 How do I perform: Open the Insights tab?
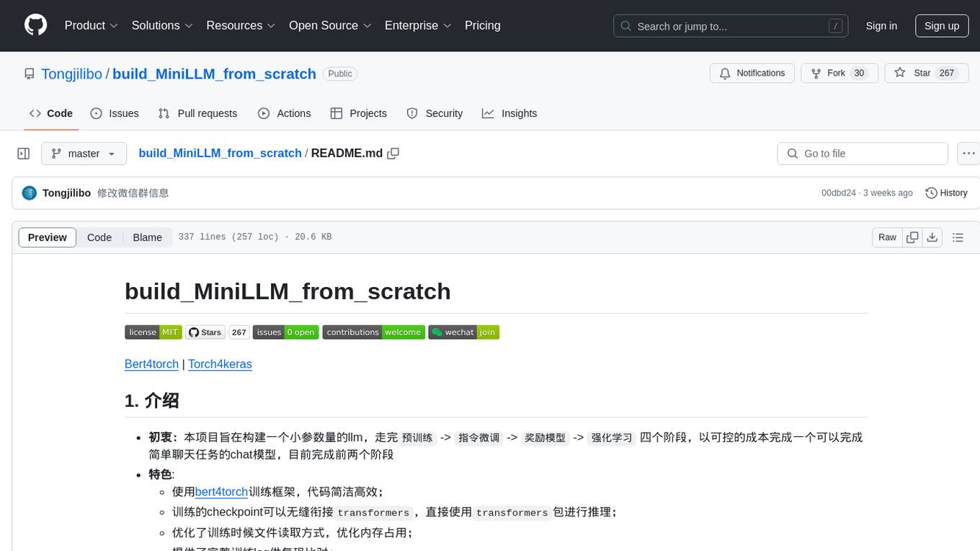pos(509,113)
